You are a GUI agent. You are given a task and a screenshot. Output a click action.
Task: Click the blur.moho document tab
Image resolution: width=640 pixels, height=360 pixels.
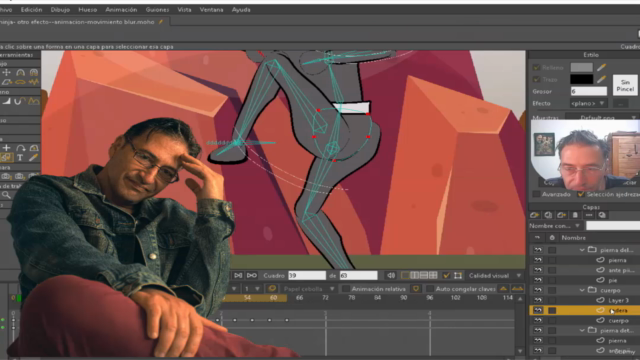point(85,22)
